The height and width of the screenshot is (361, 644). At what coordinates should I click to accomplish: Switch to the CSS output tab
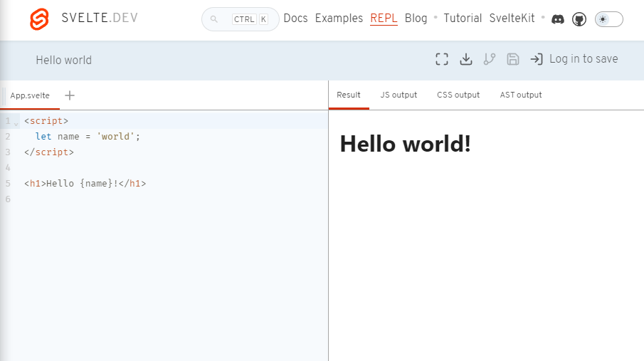point(458,95)
